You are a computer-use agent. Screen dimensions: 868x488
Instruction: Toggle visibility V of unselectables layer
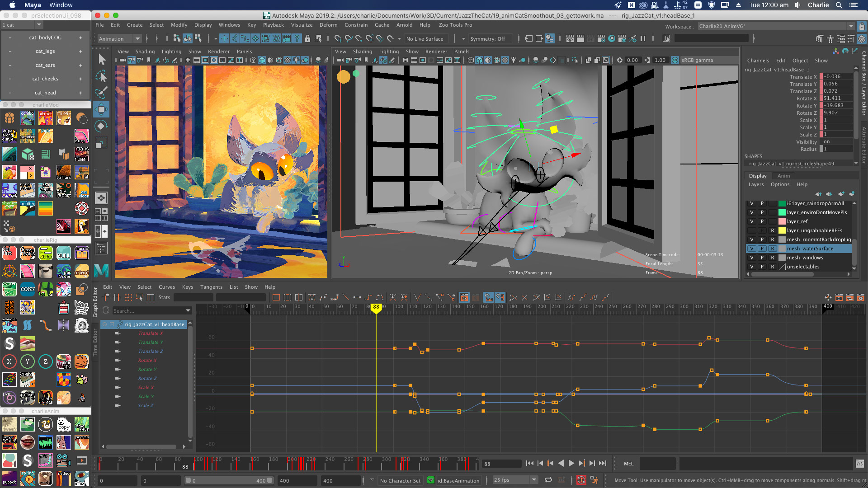tap(752, 267)
